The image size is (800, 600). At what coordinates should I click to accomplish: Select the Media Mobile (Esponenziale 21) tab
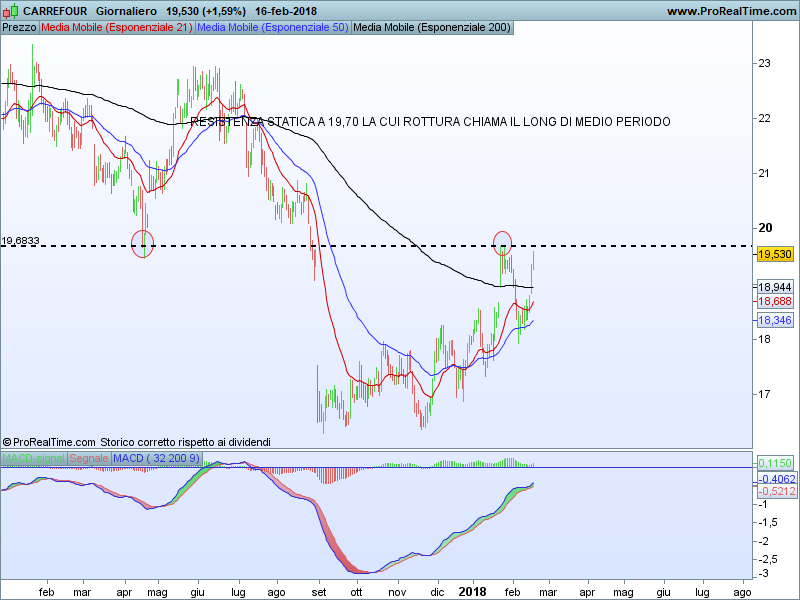pos(117,27)
